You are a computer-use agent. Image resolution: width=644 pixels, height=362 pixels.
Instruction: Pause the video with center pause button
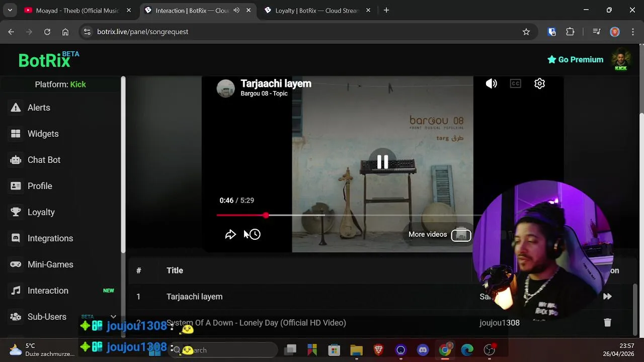pos(382,162)
